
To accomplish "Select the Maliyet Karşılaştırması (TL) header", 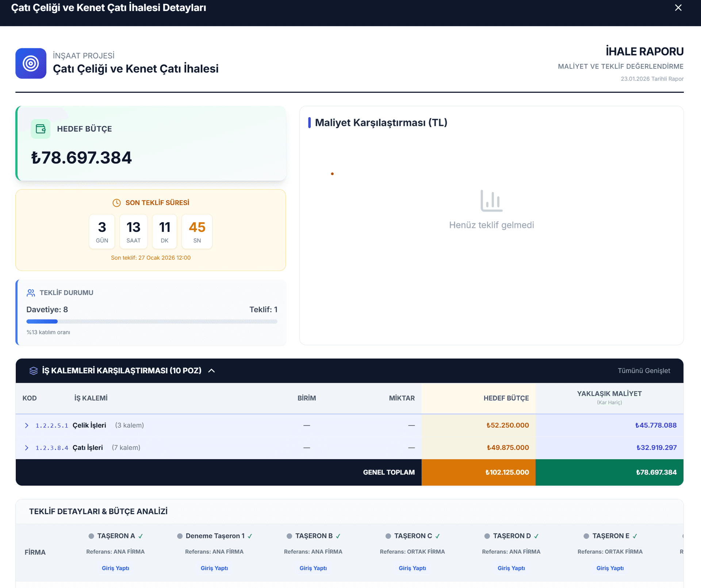I will (x=381, y=123).
